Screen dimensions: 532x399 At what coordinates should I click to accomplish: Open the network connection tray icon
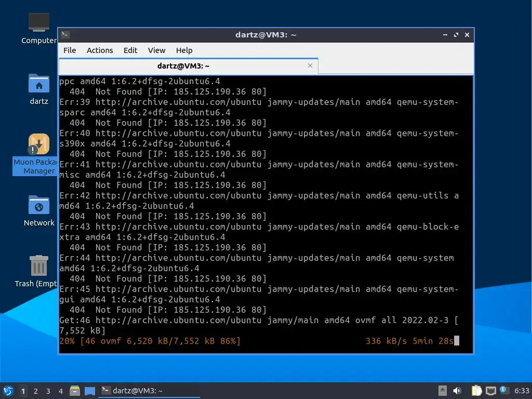click(x=490, y=391)
